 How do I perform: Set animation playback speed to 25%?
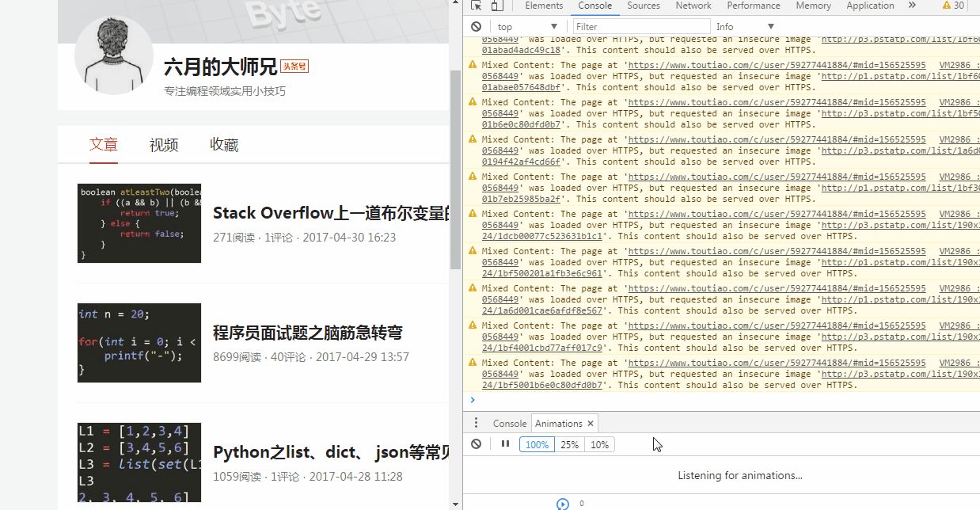point(569,444)
